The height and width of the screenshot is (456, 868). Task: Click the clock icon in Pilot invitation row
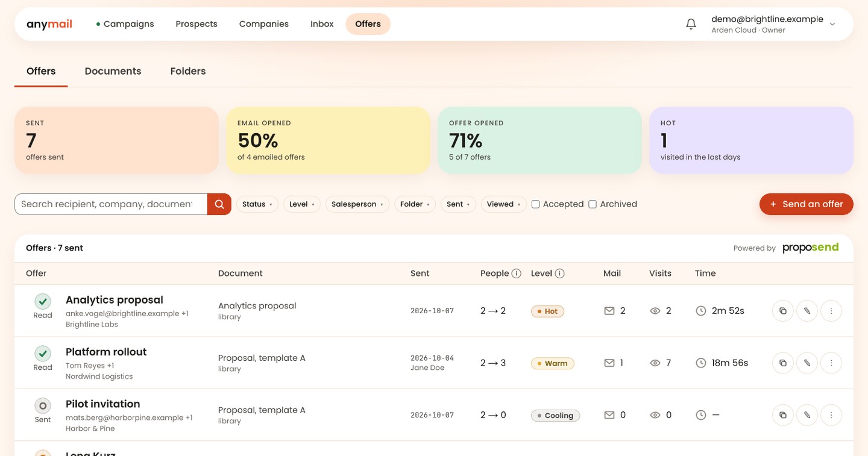tap(701, 415)
